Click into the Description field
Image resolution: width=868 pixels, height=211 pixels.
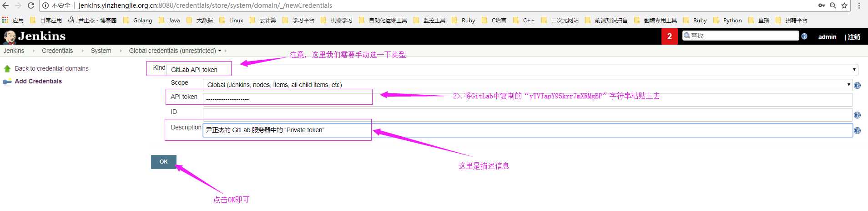click(x=528, y=130)
